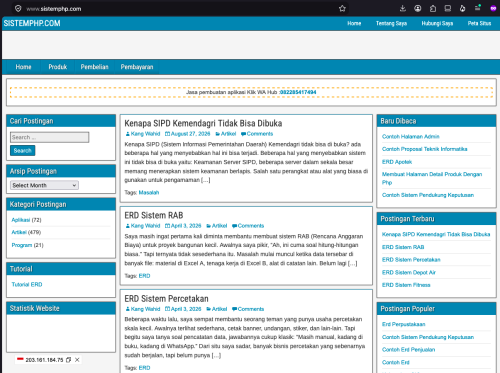Screen dimensions: 500x373
Task: Open Aplikasi category
Action: coord(21,220)
